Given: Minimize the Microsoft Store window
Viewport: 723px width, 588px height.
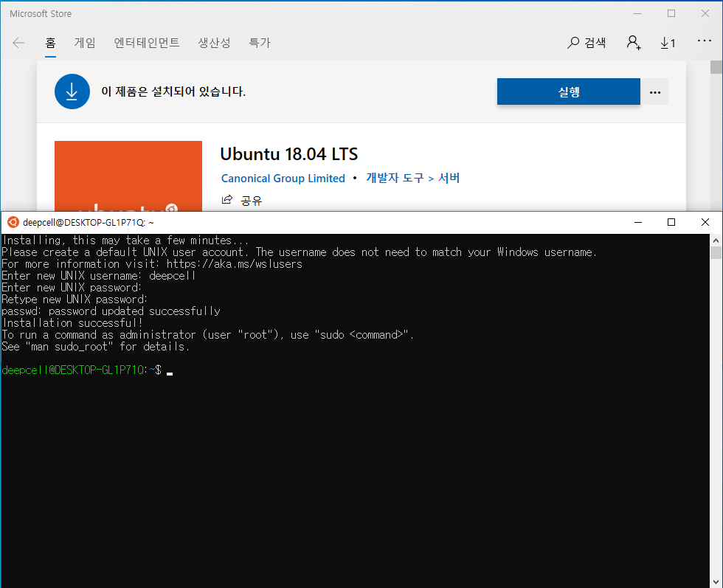Looking at the screenshot, I should [637, 14].
